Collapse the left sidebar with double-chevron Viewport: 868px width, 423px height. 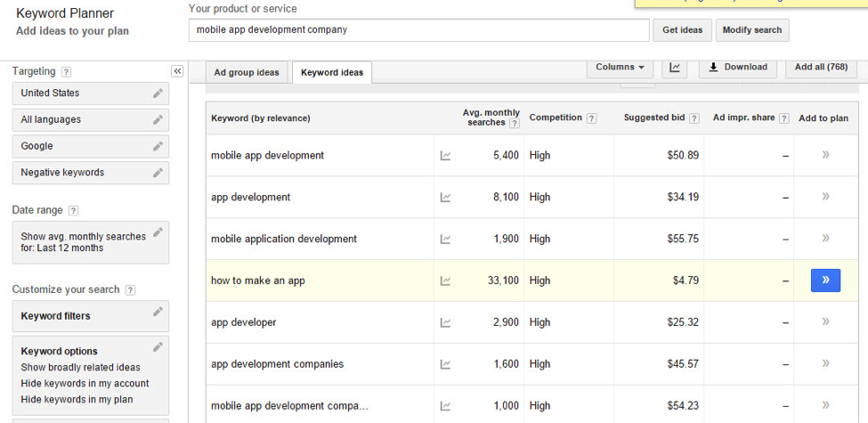(177, 71)
